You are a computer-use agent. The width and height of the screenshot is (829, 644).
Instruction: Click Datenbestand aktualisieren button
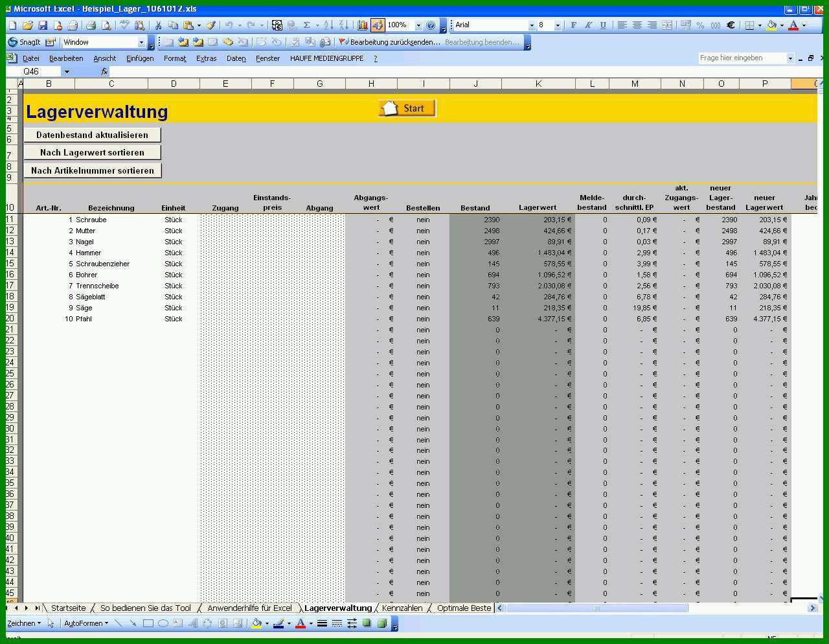(92, 135)
